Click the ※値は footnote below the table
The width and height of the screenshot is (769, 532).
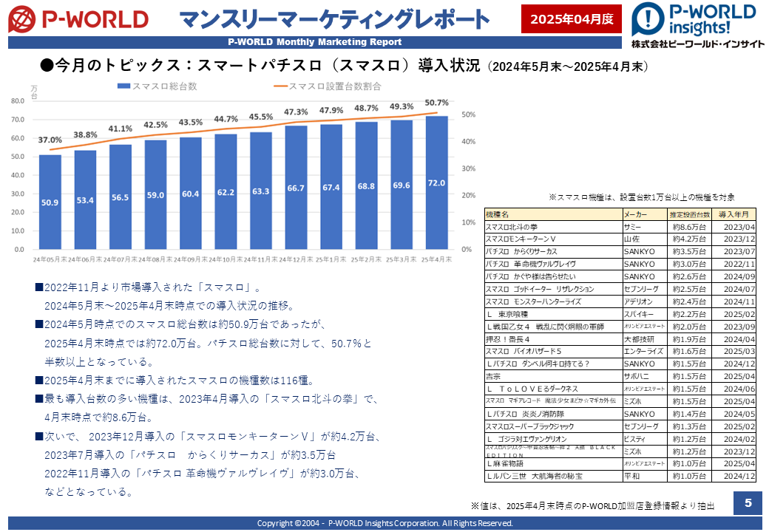coord(592,506)
